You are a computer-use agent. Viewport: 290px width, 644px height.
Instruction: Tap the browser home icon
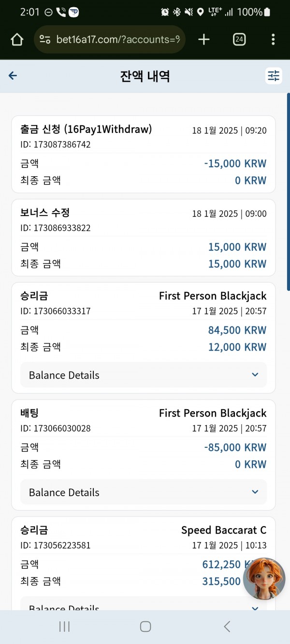pyautogui.click(x=17, y=40)
